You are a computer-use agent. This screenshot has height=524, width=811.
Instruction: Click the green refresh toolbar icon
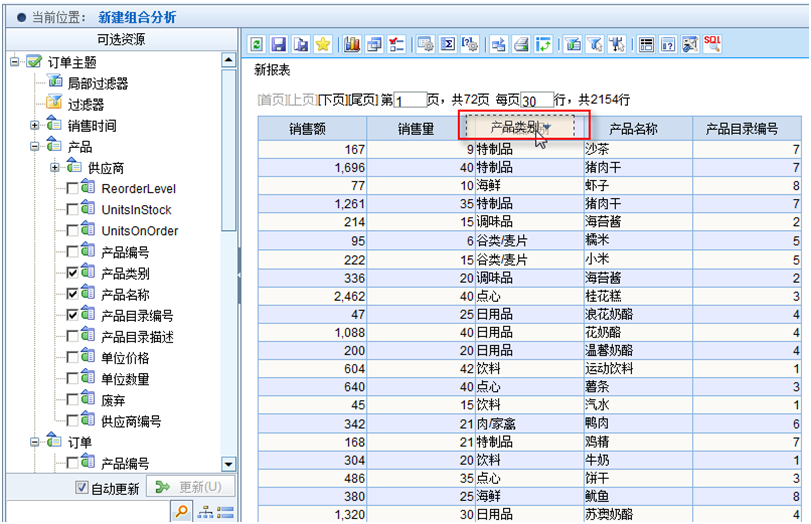(256, 44)
